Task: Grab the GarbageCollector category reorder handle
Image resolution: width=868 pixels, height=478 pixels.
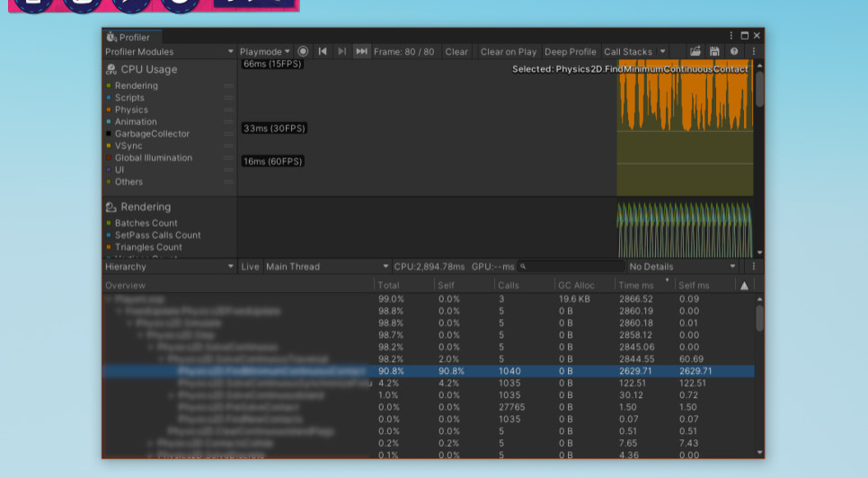Action: point(228,134)
